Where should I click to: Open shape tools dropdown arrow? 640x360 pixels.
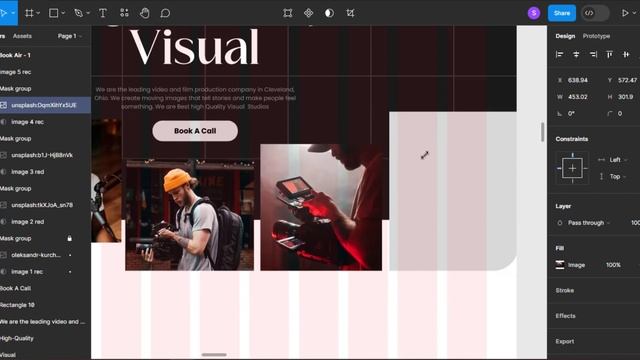63,13
